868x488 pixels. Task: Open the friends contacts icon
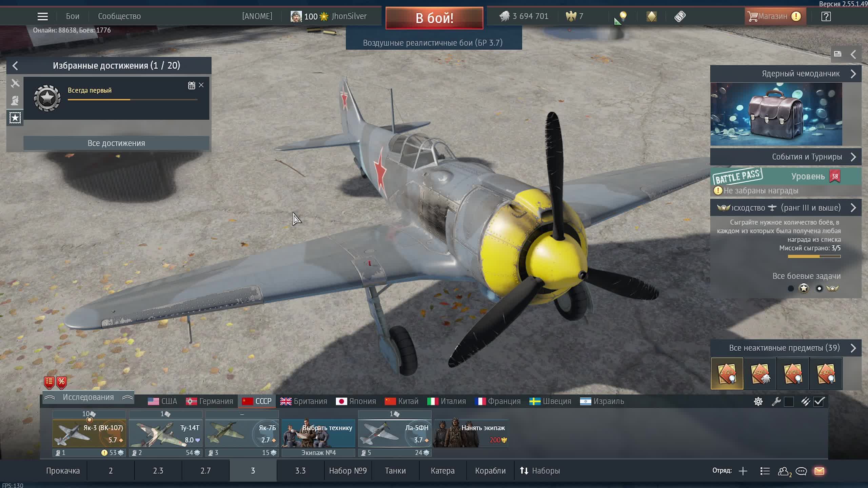(x=784, y=471)
